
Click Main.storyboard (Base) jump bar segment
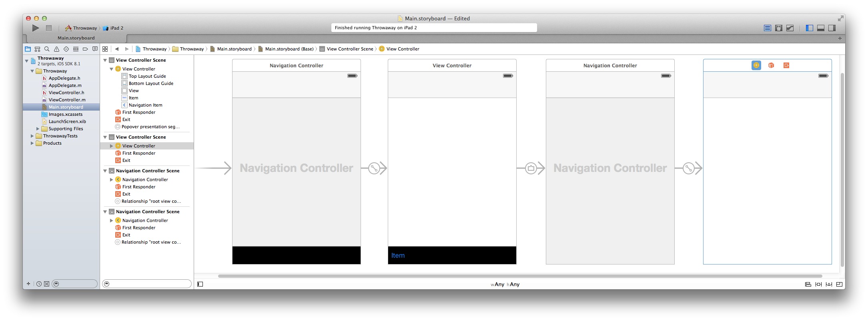click(286, 49)
